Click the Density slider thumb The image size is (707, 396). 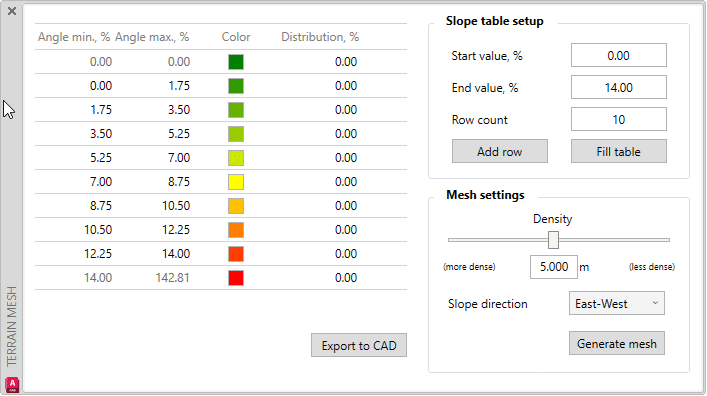pyautogui.click(x=553, y=240)
